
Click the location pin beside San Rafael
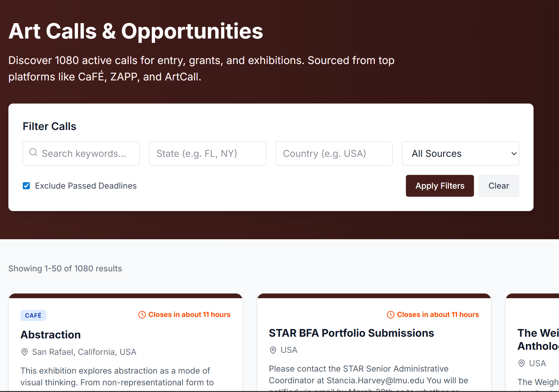[x=24, y=352]
